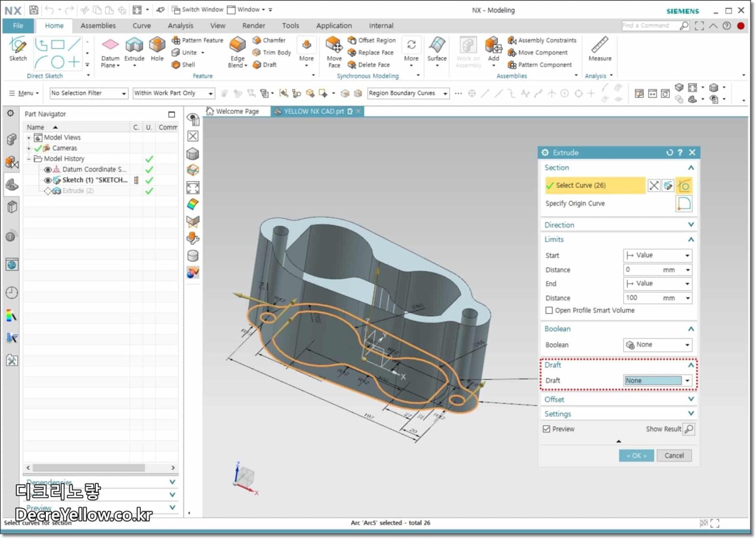
Task: Click the Measure tool
Action: click(600, 49)
